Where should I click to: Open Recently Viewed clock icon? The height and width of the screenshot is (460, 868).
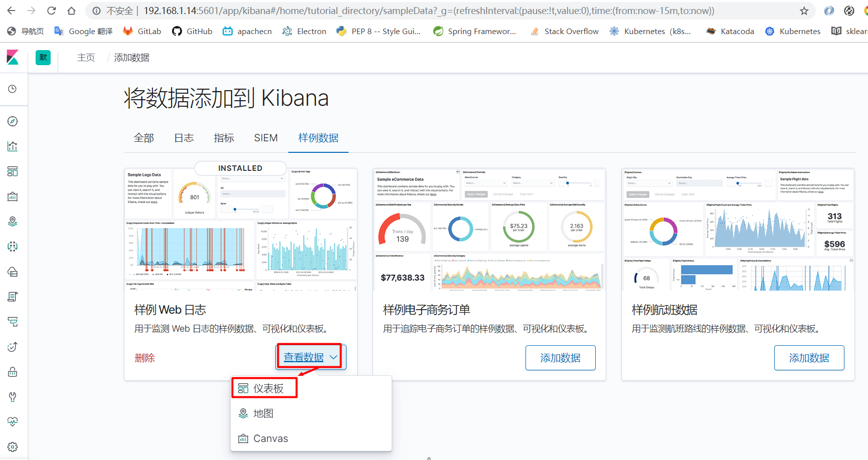[13, 89]
